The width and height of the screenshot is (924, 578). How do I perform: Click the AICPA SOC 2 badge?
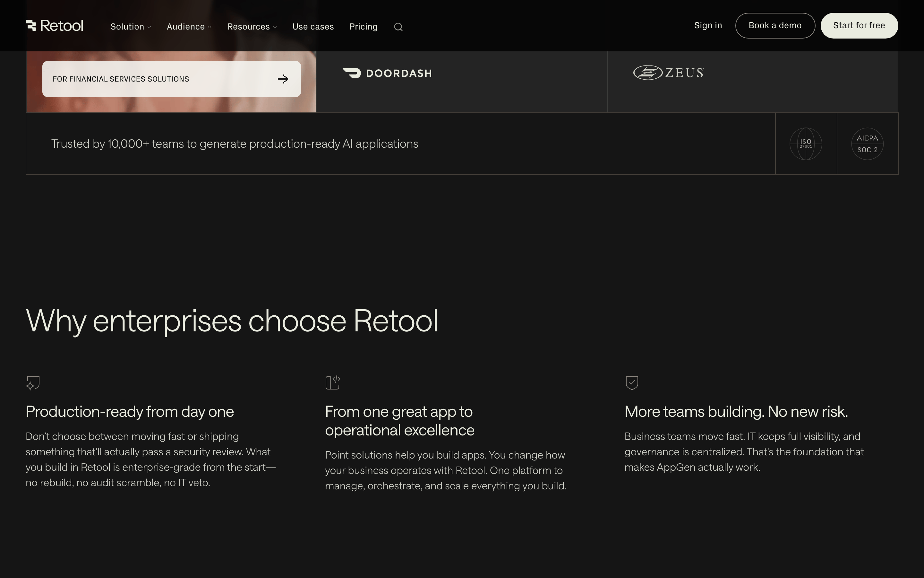(867, 144)
